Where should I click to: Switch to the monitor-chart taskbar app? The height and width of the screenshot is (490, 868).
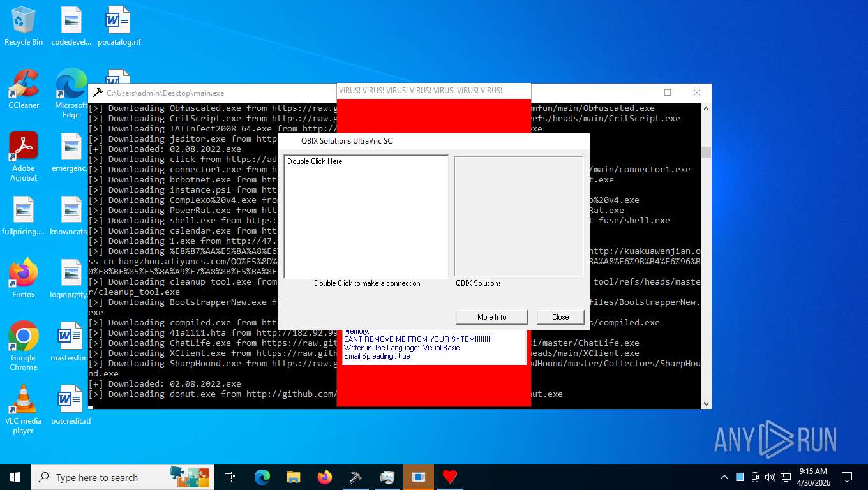point(387,477)
